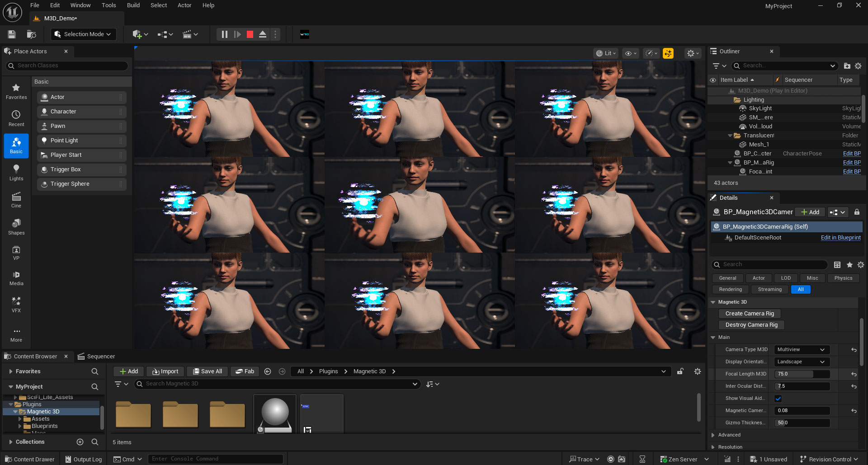This screenshot has height=465, width=868.
Task: Click the Save current level icon
Action: click(x=12, y=34)
